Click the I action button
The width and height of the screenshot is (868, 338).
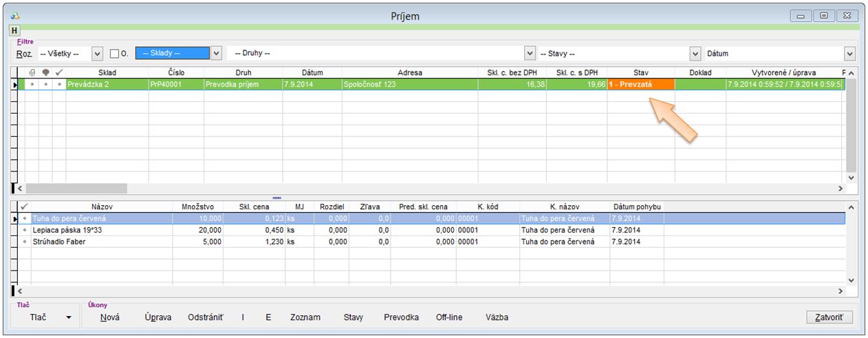[x=242, y=317]
